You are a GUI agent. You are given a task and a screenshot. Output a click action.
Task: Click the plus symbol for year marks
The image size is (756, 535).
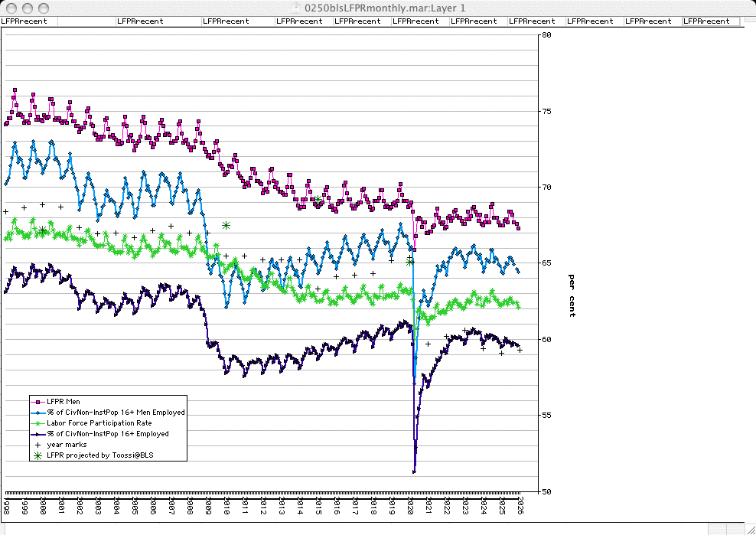(x=37, y=444)
